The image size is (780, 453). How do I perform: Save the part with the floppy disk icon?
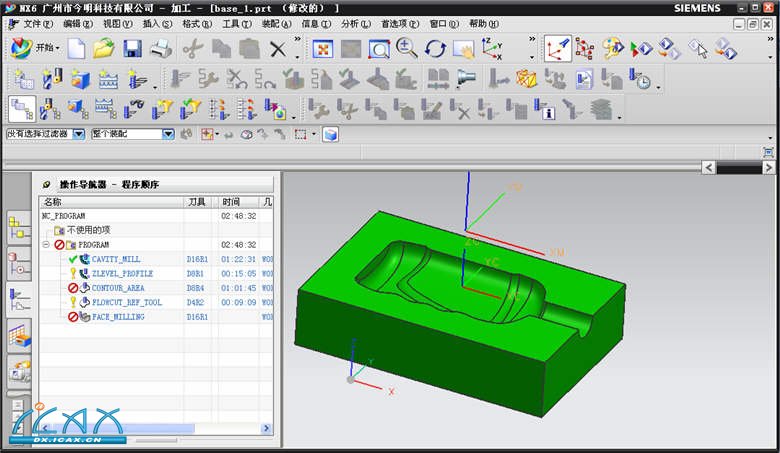pyautogui.click(x=132, y=48)
